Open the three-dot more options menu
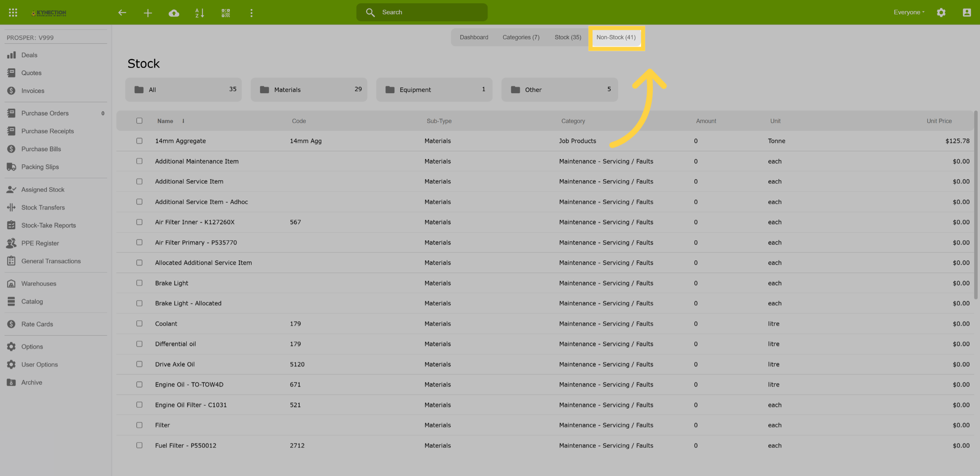The height and width of the screenshot is (476, 980). click(x=252, y=13)
